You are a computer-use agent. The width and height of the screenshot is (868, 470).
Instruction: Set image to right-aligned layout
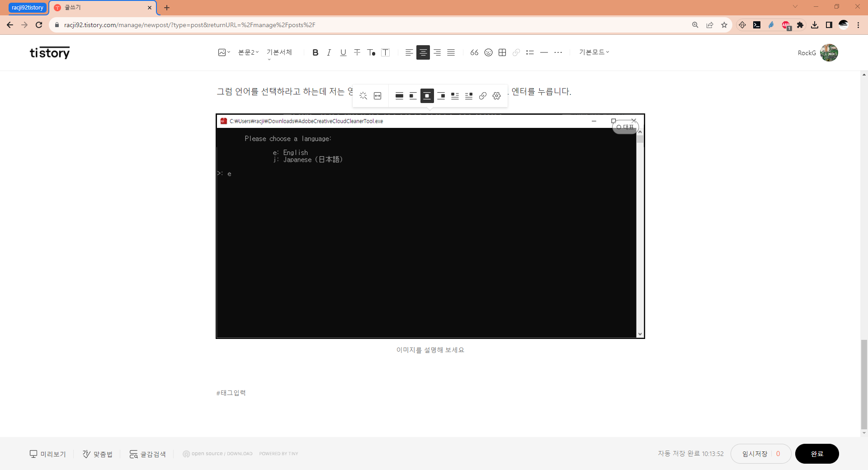pyautogui.click(x=441, y=96)
